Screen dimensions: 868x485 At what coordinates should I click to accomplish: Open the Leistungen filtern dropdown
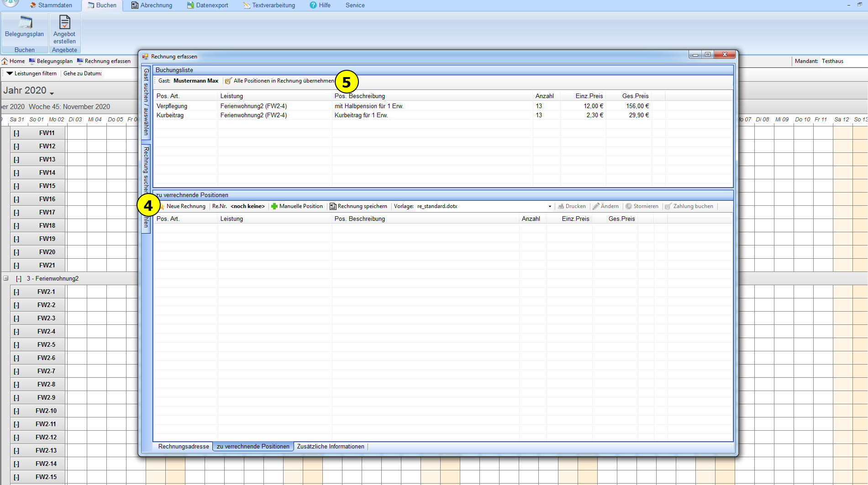(x=10, y=73)
